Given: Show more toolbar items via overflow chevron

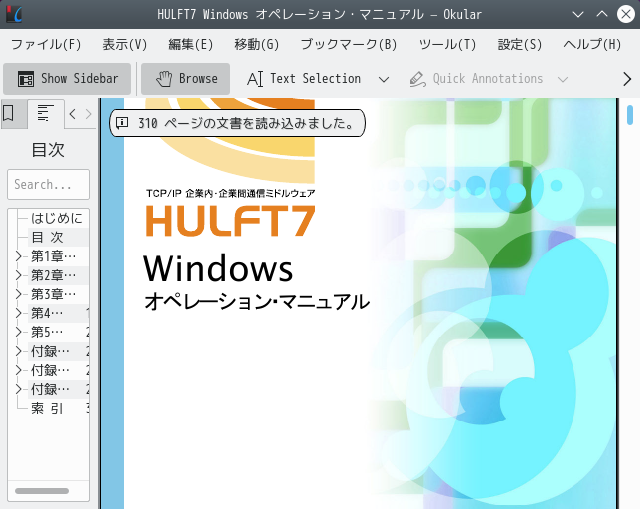Looking at the screenshot, I should coord(627,79).
